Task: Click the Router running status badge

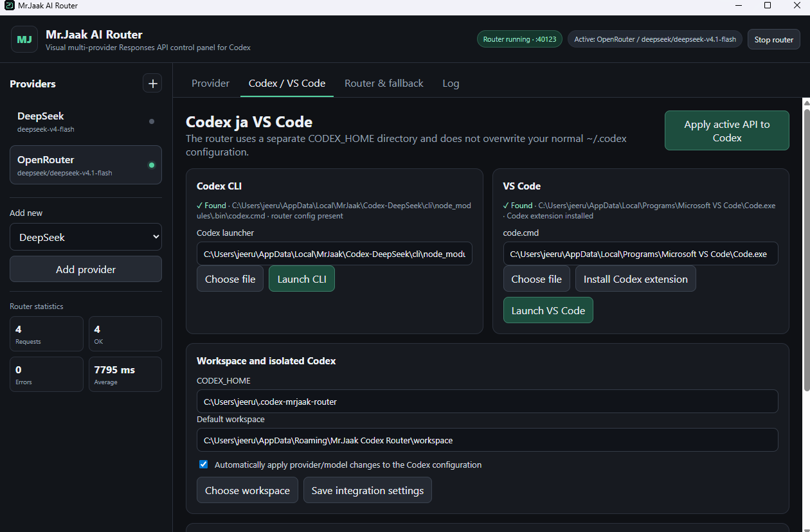Action: [x=519, y=39]
